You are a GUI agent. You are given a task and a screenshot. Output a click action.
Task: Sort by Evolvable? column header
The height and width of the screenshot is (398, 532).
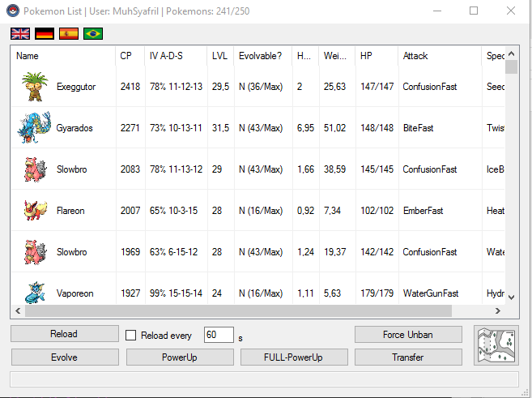coord(262,56)
